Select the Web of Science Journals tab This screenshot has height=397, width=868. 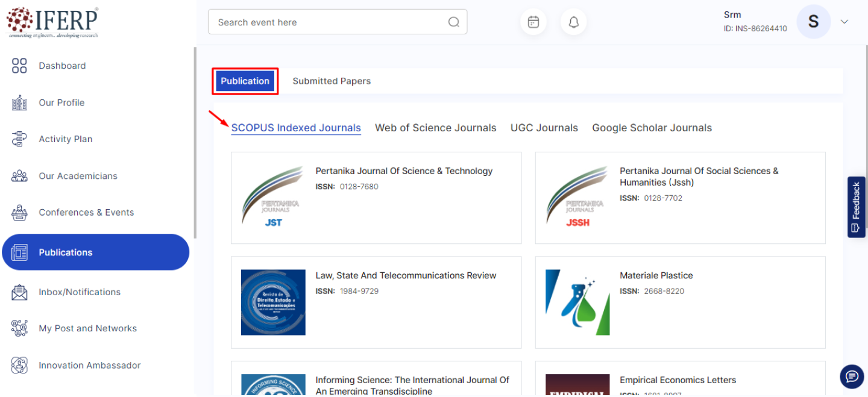(435, 128)
